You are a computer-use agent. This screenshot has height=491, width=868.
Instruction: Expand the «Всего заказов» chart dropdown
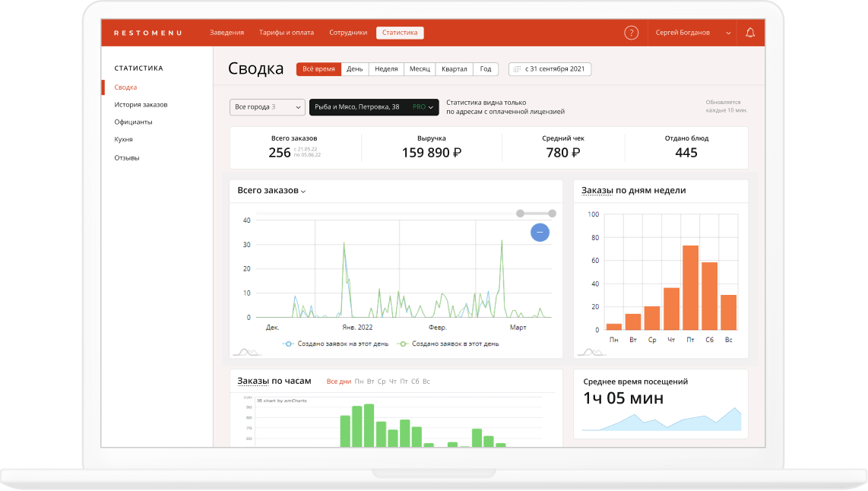coord(271,191)
